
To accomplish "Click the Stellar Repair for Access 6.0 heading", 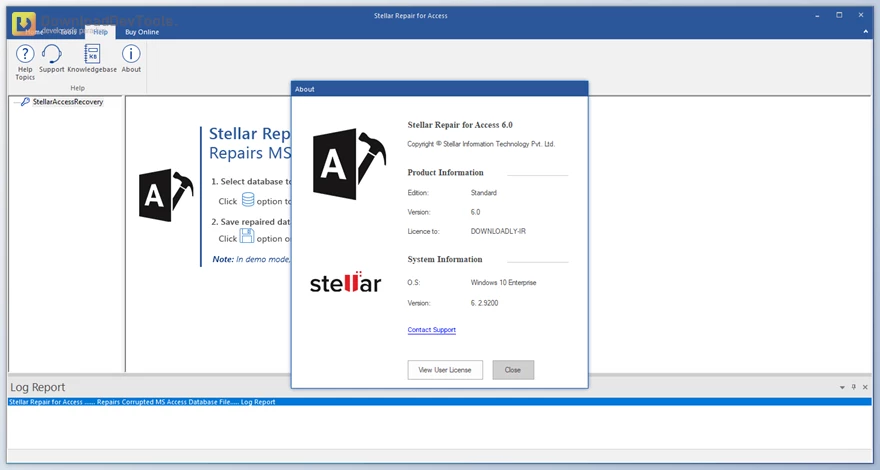I will pyautogui.click(x=460, y=125).
